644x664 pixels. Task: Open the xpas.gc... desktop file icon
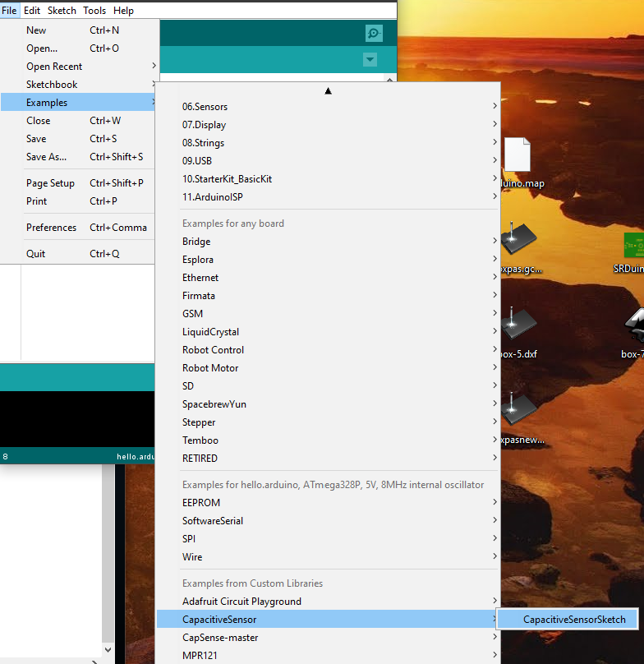(517, 238)
